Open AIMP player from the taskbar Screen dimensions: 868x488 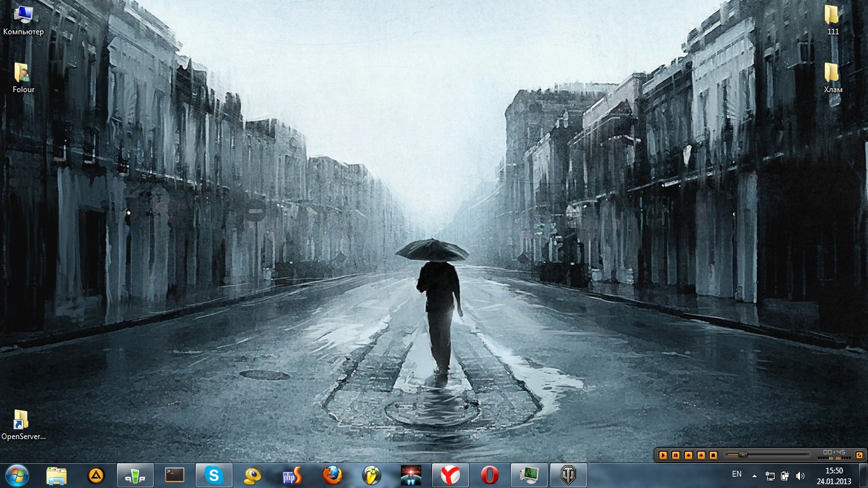[x=95, y=475]
